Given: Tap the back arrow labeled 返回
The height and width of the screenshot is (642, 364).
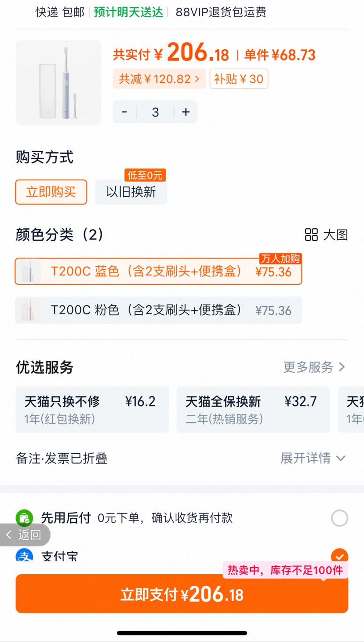Looking at the screenshot, I should click(25, 535).
